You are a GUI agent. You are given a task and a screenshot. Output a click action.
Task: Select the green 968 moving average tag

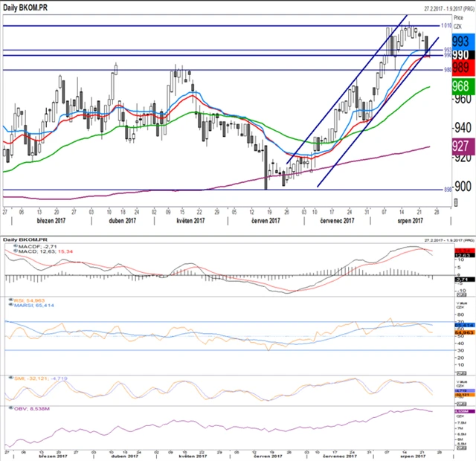click(460, 86)
